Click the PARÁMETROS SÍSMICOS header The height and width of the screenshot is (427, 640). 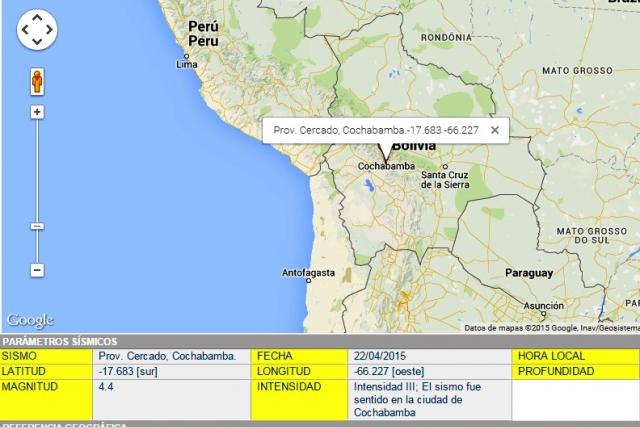(60, 341)
